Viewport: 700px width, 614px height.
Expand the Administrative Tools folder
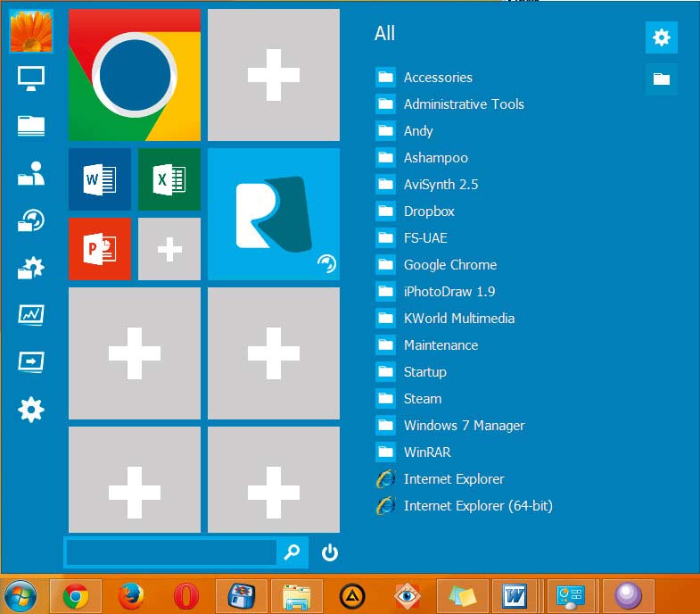(450, 104)
